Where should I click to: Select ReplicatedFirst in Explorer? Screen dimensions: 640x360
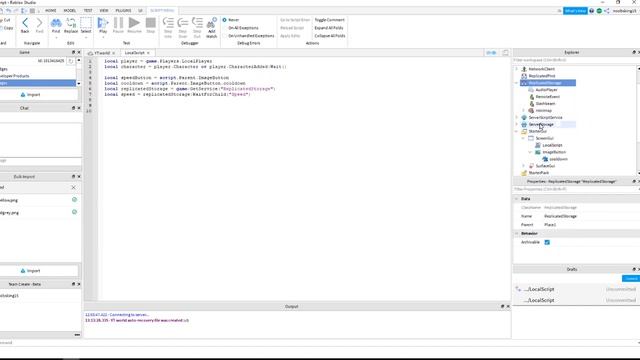pos(541,76)
